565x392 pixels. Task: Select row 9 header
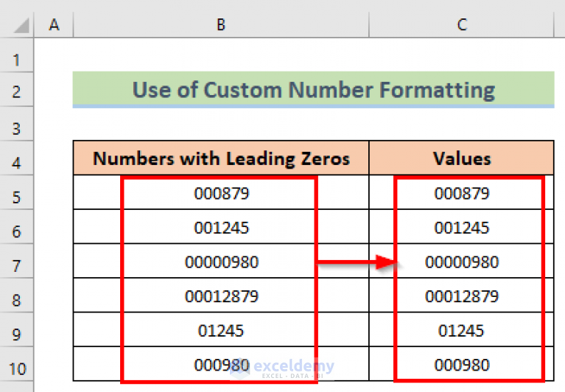(x=17, y=329)
